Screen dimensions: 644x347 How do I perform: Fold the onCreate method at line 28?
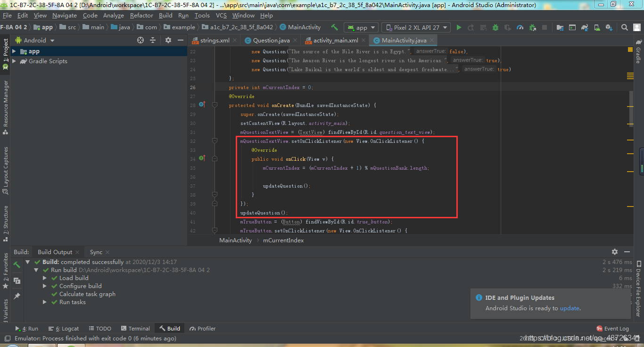[215, 105]
